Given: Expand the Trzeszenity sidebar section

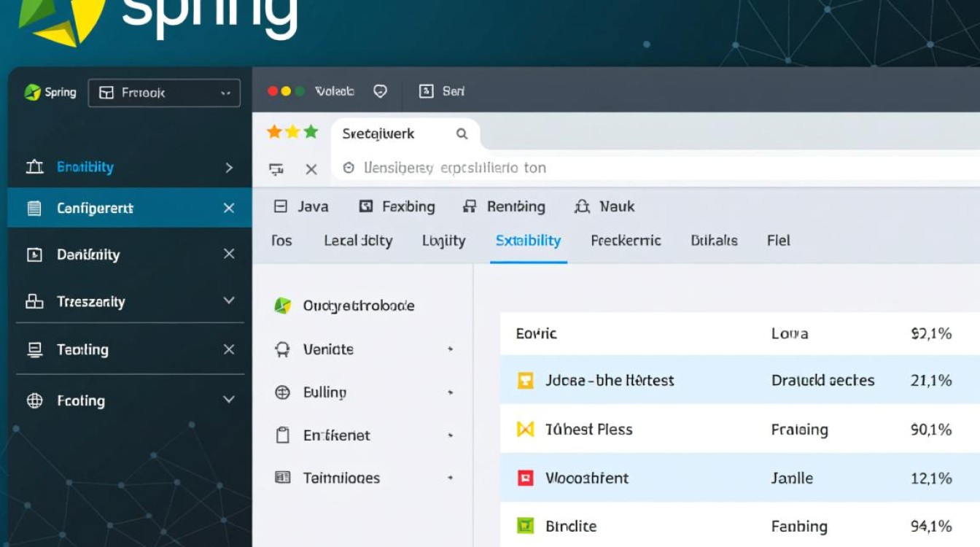Looking at the screenshot, I should (x=228, y=301).
